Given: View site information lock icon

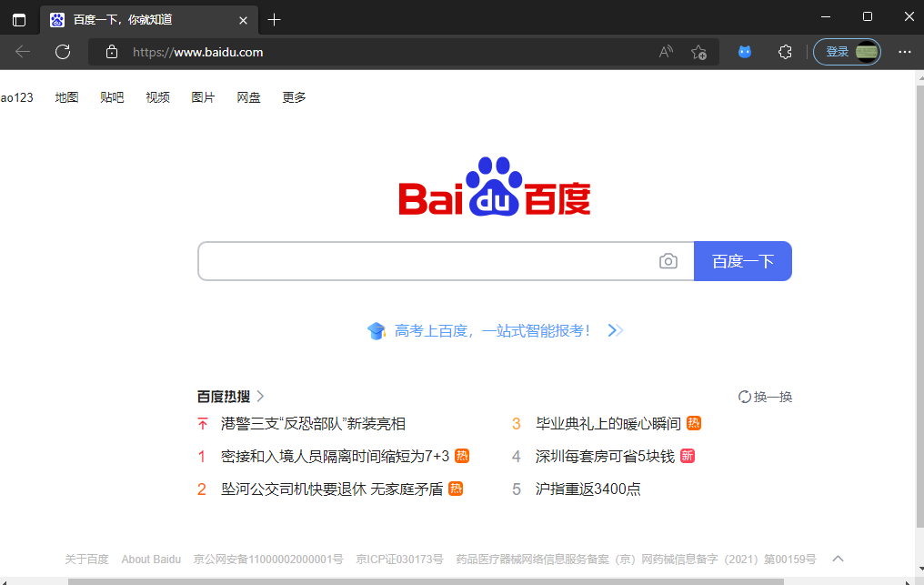Looking at the screenshot, I should (x=111, y=52).
